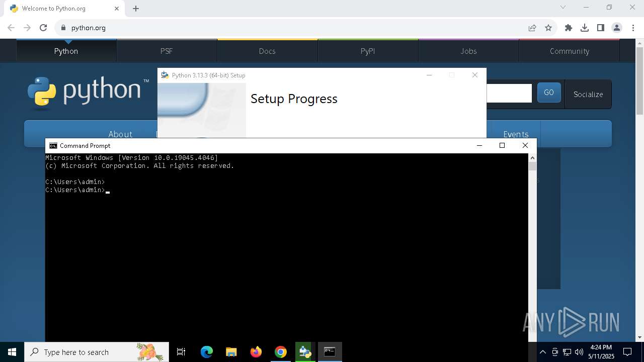Open Jobs top navigation tab

(468, 51)
